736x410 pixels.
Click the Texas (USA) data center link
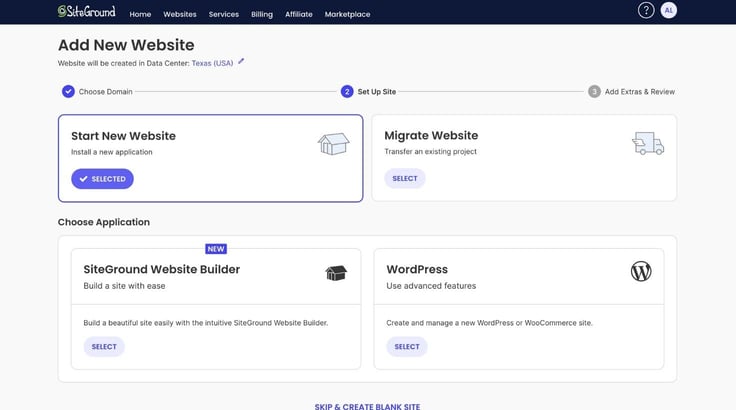coord(212,63)
